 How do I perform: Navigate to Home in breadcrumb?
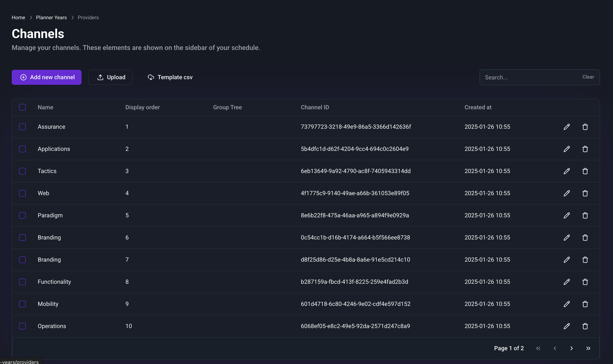coord(18,17)
